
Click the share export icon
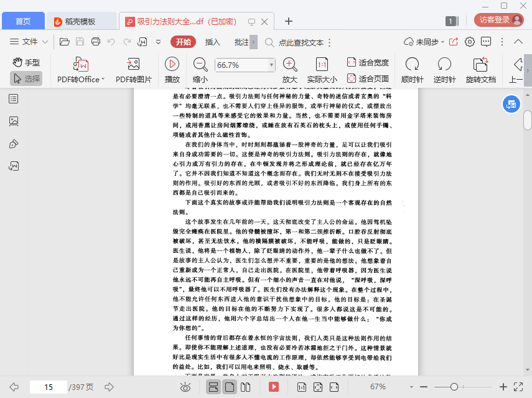454,42
